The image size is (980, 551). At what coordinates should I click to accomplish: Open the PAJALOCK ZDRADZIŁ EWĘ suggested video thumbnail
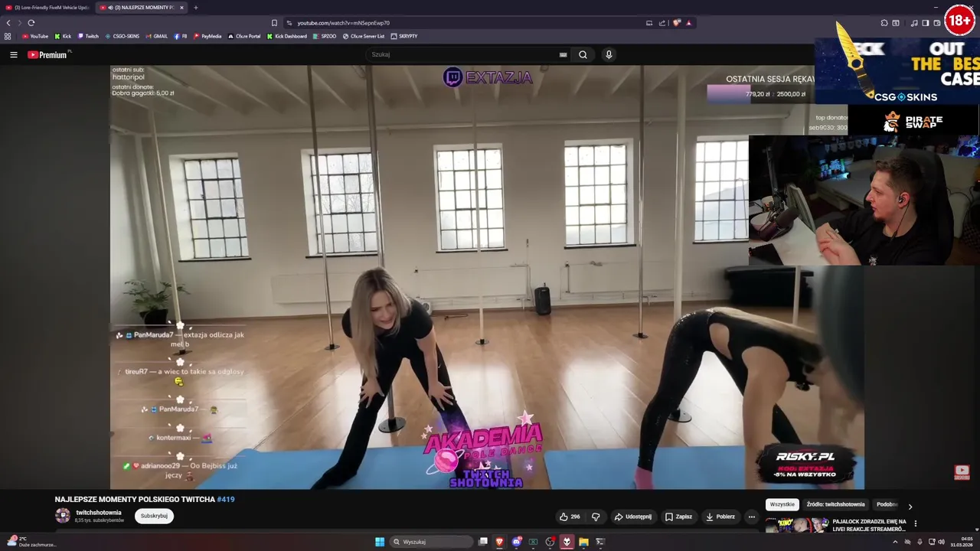(x=796, y=525)
